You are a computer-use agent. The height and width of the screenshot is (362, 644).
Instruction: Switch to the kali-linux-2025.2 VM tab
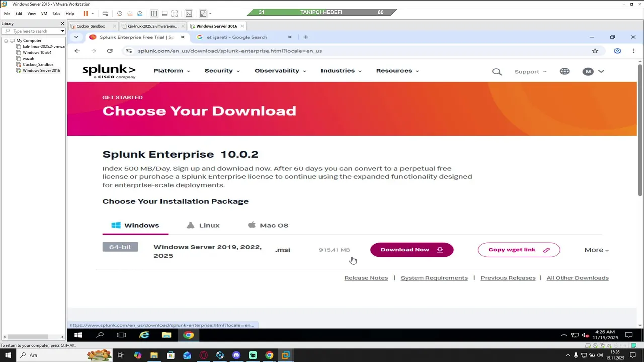tap(152, 26)
